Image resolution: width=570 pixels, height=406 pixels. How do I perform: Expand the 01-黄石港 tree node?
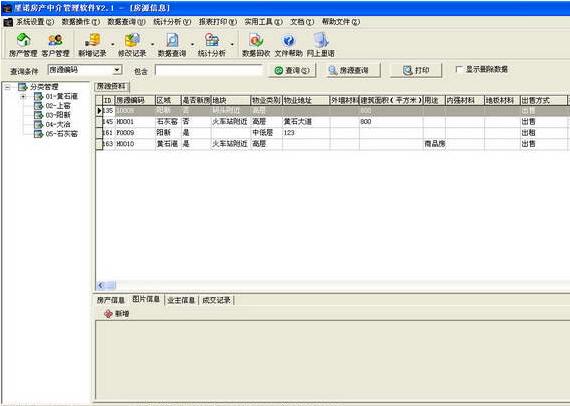pos(23,97)
